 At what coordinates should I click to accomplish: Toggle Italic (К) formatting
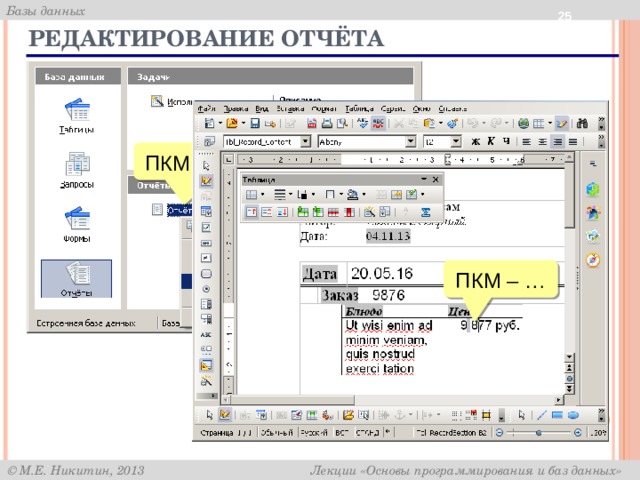tap(491, 142)
